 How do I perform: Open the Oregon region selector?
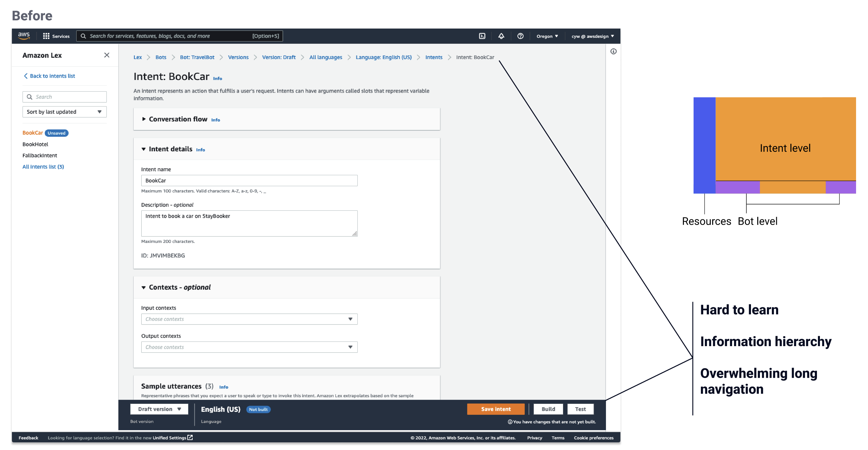coord(547,36)
